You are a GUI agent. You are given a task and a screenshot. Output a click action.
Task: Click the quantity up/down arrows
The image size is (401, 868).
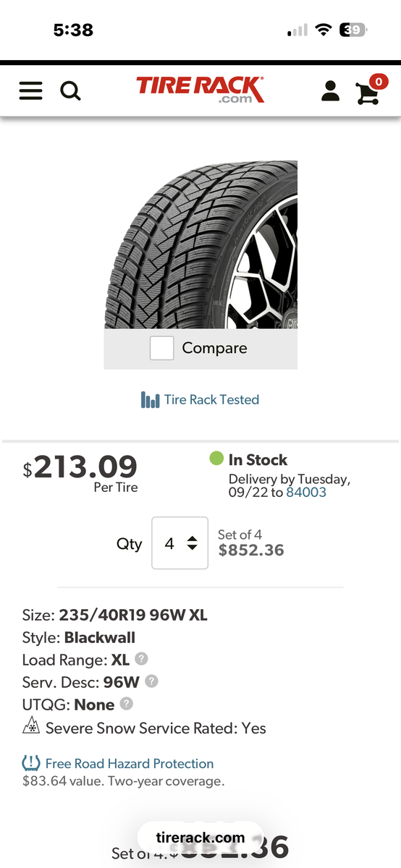coord(192,543)
